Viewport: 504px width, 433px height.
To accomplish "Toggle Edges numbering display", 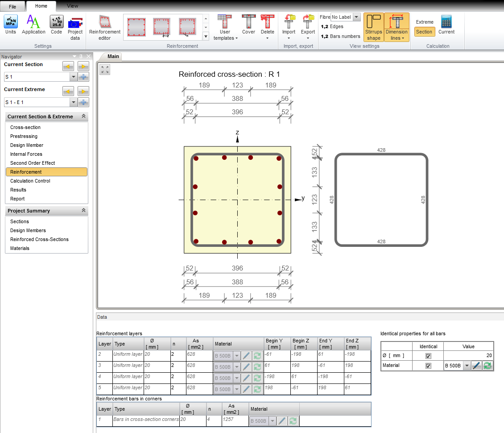I will pyautogui.click(x=332, y=27).
